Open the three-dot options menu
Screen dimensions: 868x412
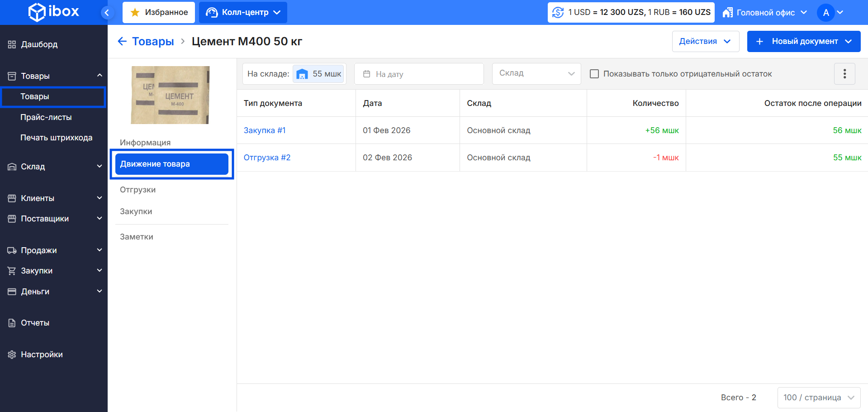pyautogui.click(x=844, y=74)
